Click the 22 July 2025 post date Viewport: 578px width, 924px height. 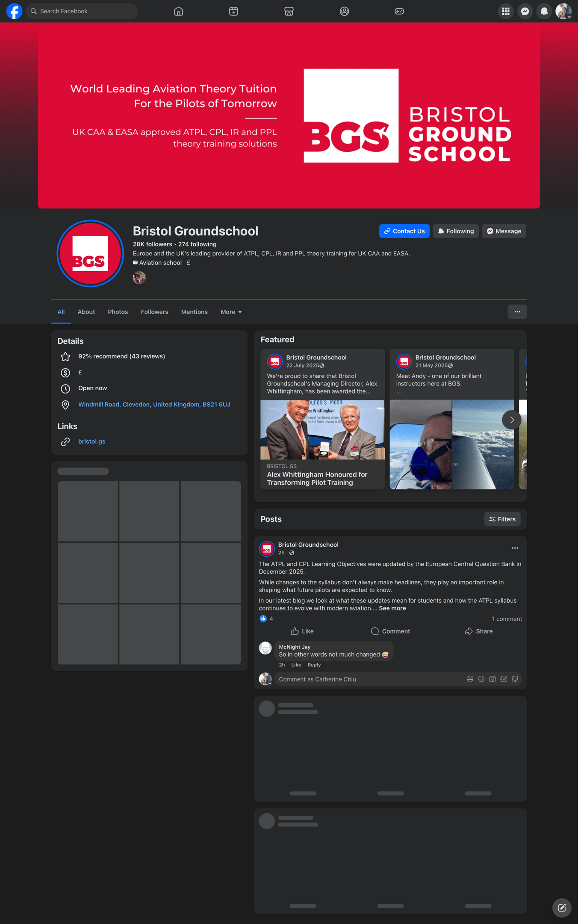[x=303, y=365]
